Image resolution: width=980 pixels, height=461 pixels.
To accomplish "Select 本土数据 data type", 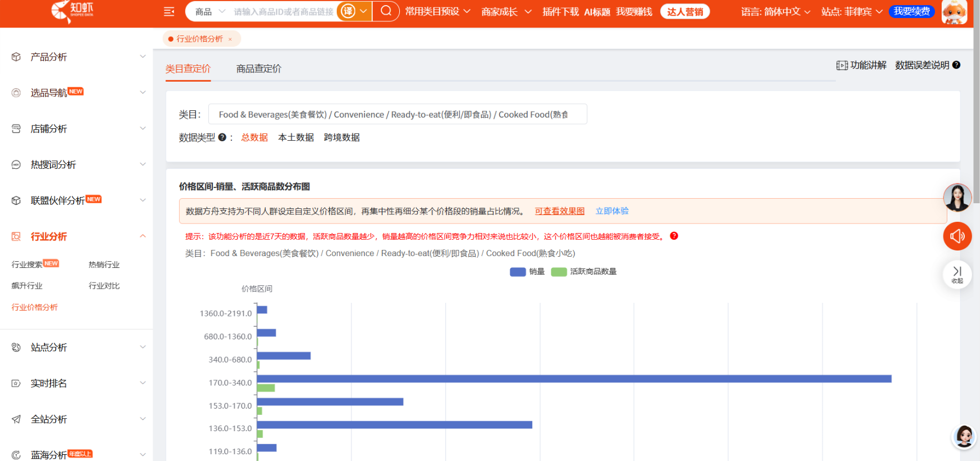I will (x=296, y=137).
